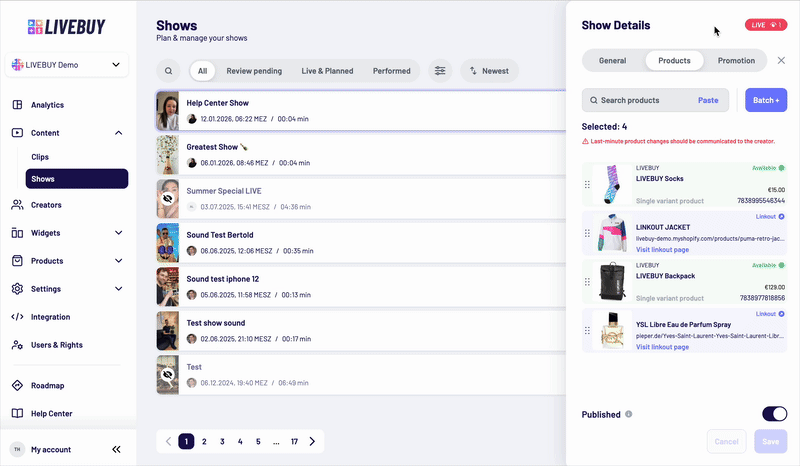Open Analytics from the sidebar icon
800x466 pixels.
pyautogui.click(x=17, y=105)
